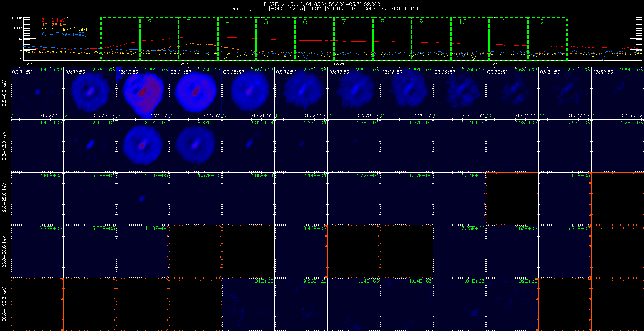Select green interval number 1 in the light curve
Viewport: 644px width, 331px height.
[x=120, y=39]
